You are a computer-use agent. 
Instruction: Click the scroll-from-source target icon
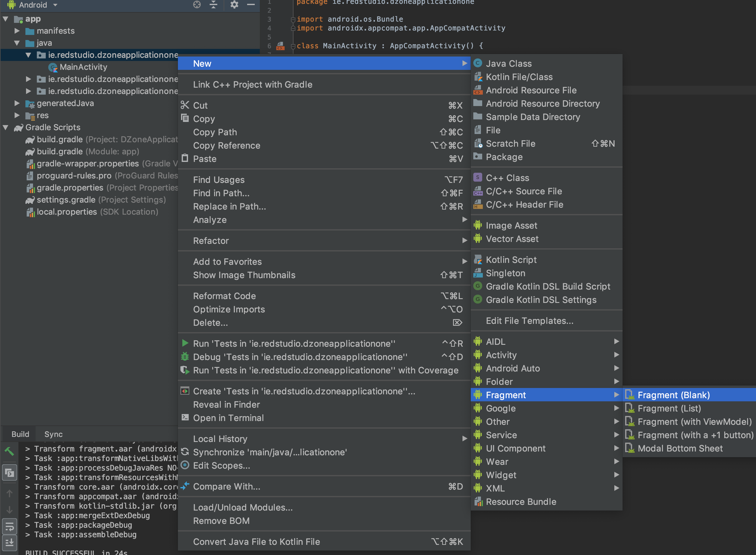click(197, 4)
